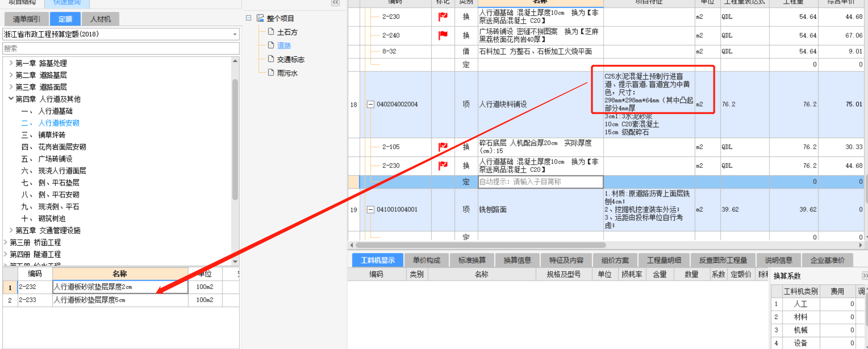Select quota row 2-233 人行道板砂垫层厚度5cm
The height and width of the screenshot is (349, 868).
point(121,300)
